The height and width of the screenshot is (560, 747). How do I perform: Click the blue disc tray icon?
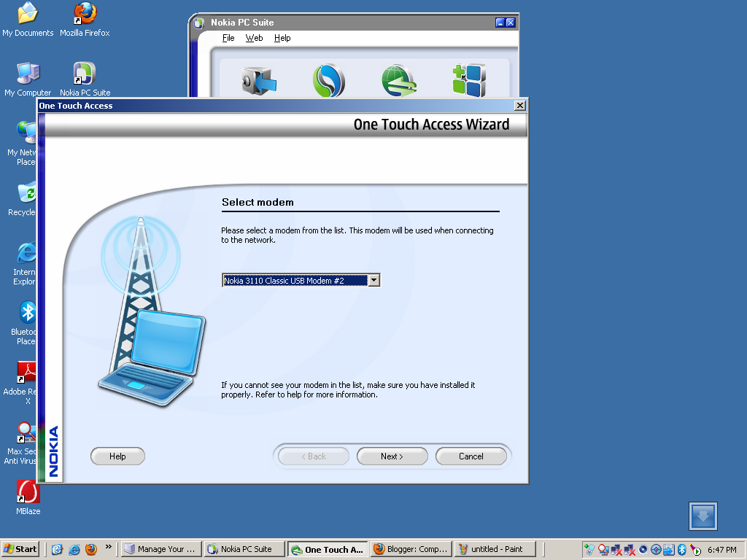[643, 550]
